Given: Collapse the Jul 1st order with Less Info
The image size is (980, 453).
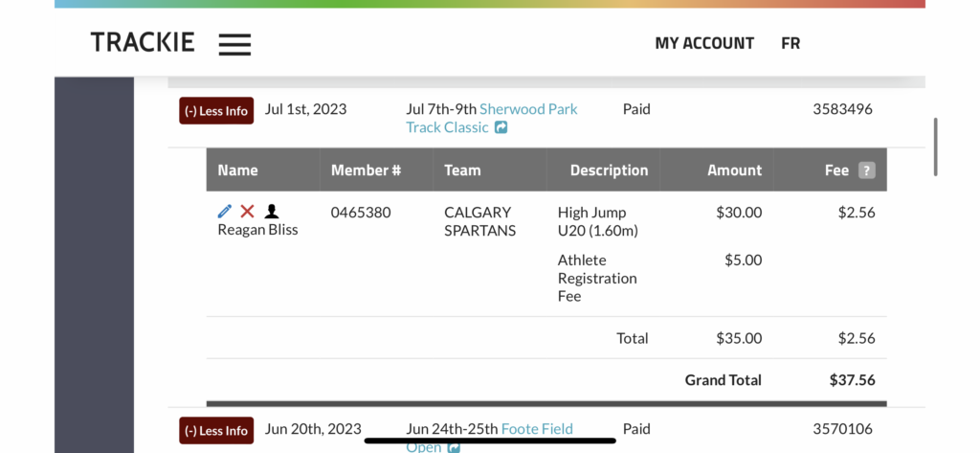Looking at the screenshot, I should pyautogui.click(x=216, y=111).
